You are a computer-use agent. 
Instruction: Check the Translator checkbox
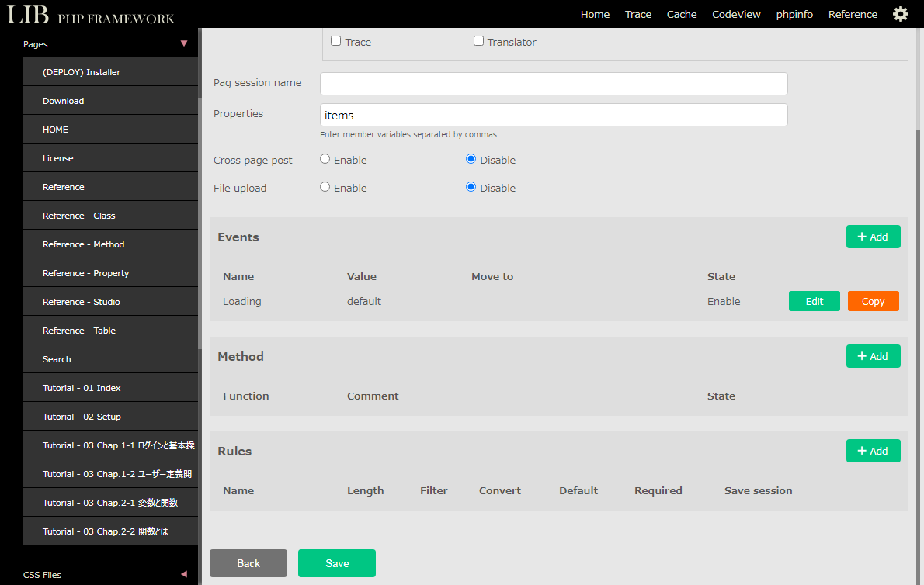pyautogui.click(x=479, y=41)
